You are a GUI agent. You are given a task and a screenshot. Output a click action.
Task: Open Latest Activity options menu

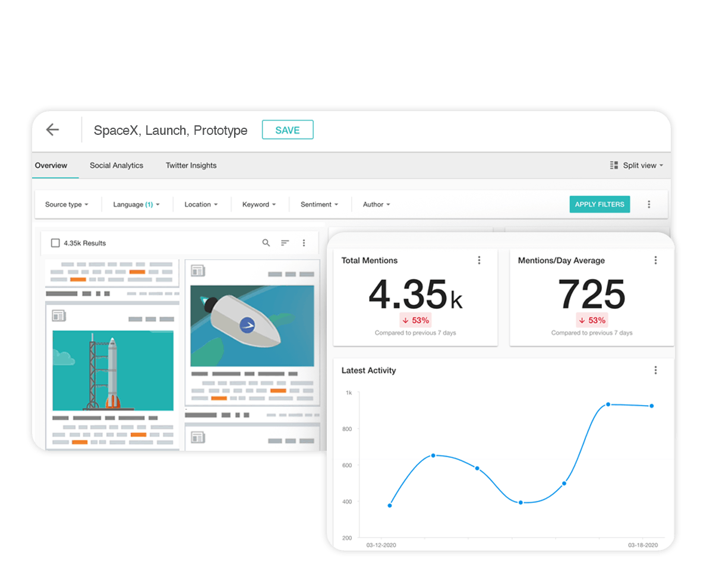(655, 370)
